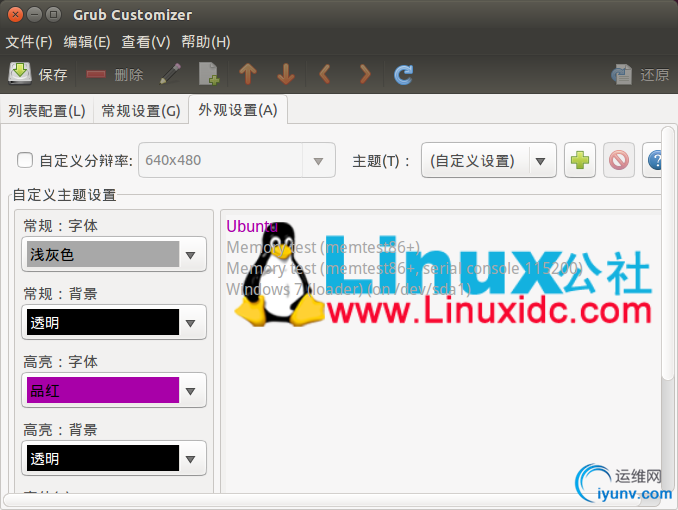Viewport: 678px width, 510px height.
Task: Open the 编辑(E) menu
Action: pyautogui.click(x=87, y=42)
